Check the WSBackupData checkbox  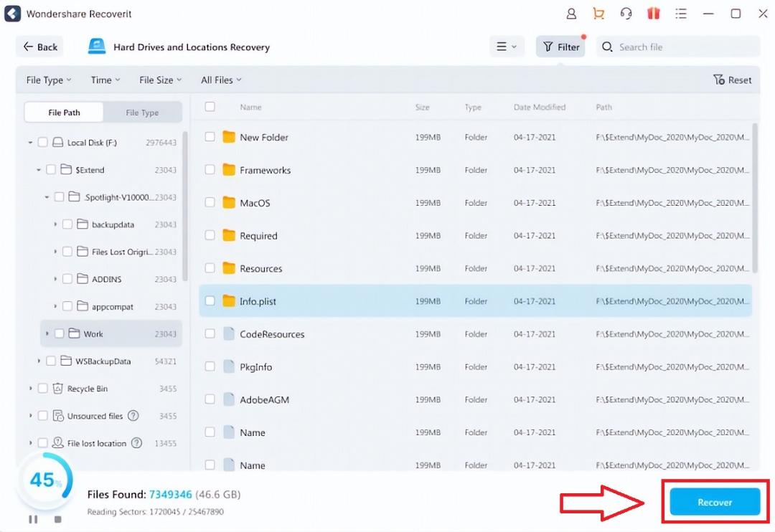51,361
